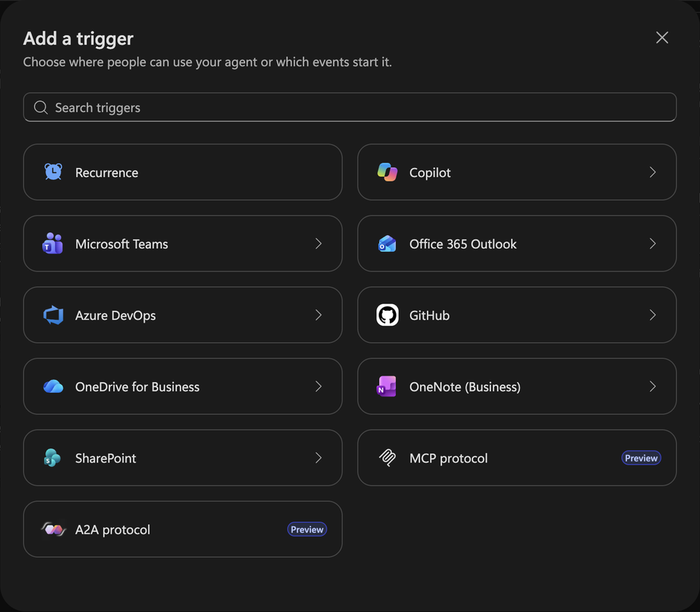700x612 pixels.
Task: Select the SharePoint trigger label
Action: [x=106, y=458]
